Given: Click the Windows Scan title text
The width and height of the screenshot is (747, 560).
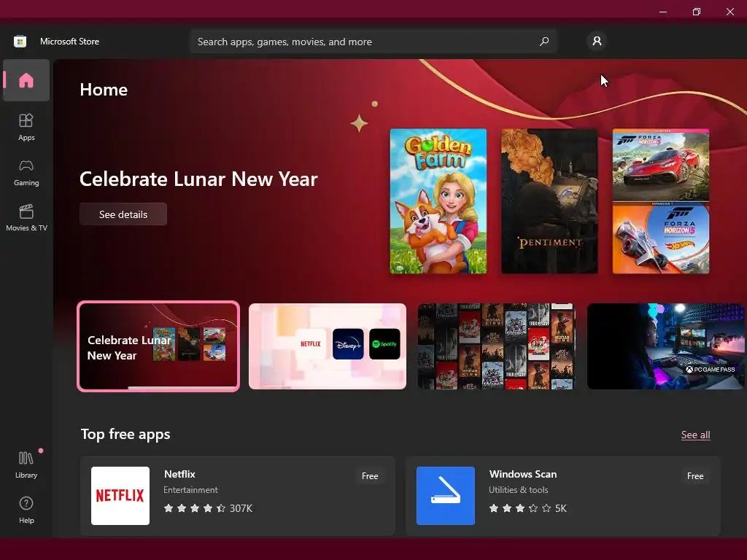Looking at the screenshot, I should (522, 474).
